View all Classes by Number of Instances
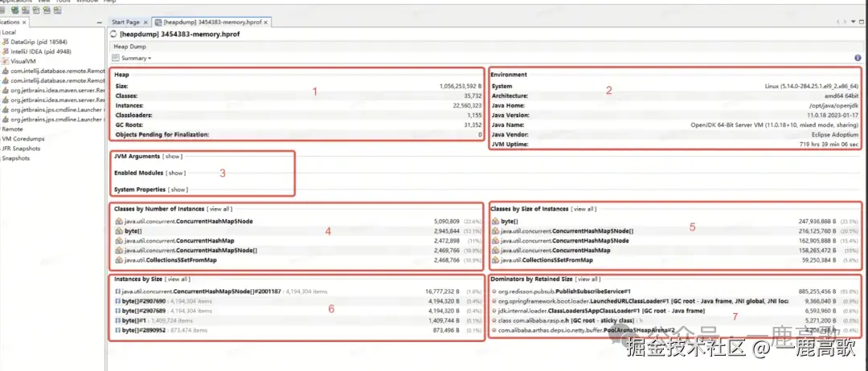This screenshot has width=868, height=371. click(219, 209)
